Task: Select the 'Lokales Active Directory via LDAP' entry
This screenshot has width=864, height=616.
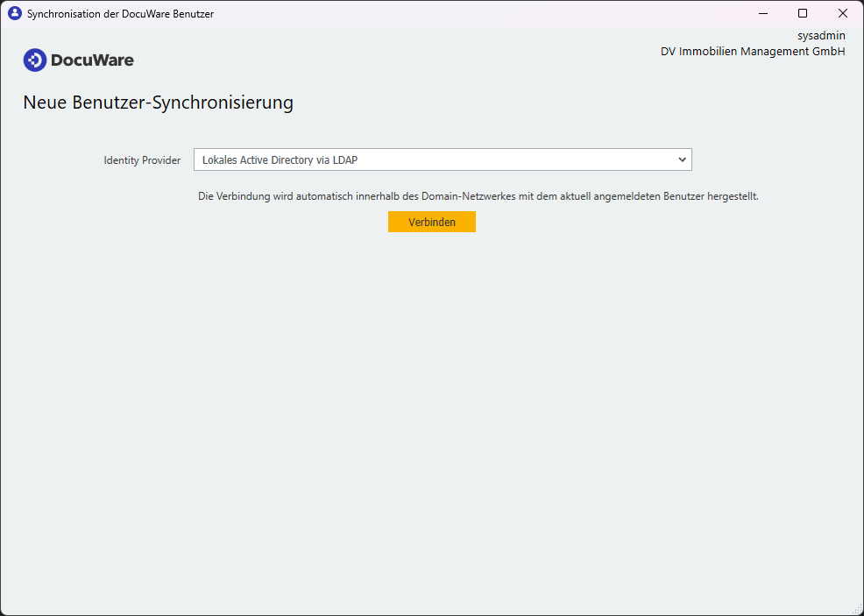Action: [x=280, y=160]
